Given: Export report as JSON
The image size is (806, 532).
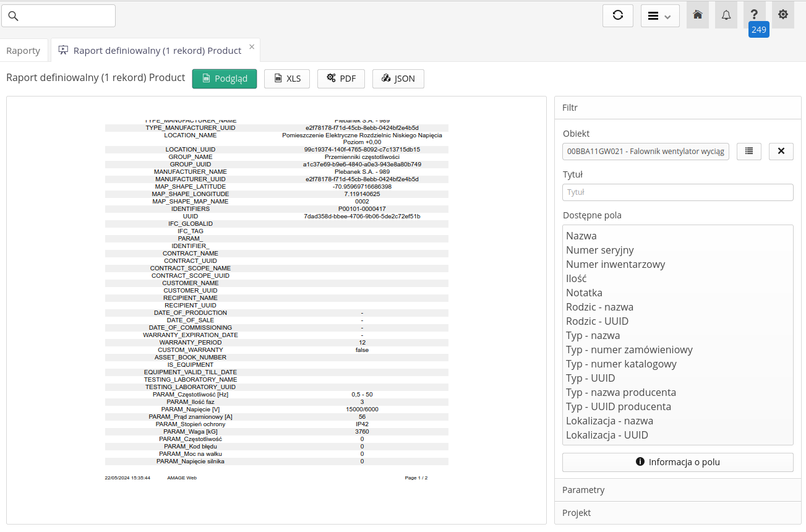Looking at the screenshot, I should click(x=398, y=79).
